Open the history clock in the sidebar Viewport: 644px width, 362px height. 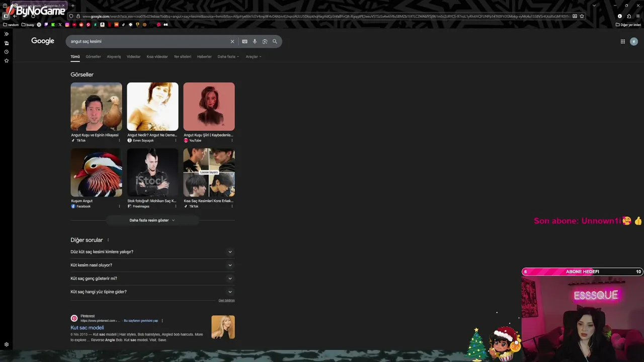pyautogui.click(x=7, y=52)
